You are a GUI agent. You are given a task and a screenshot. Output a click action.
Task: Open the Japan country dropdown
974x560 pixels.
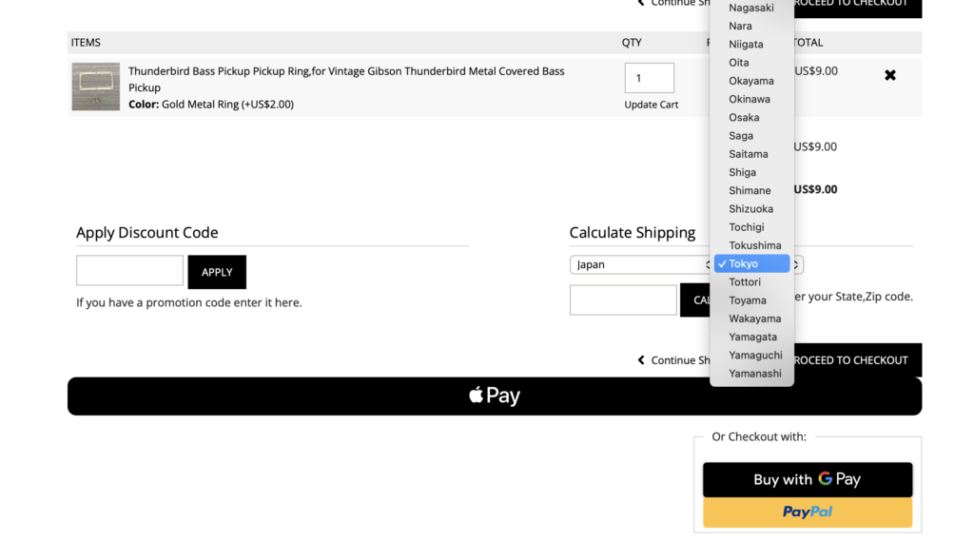click(639, 264)
